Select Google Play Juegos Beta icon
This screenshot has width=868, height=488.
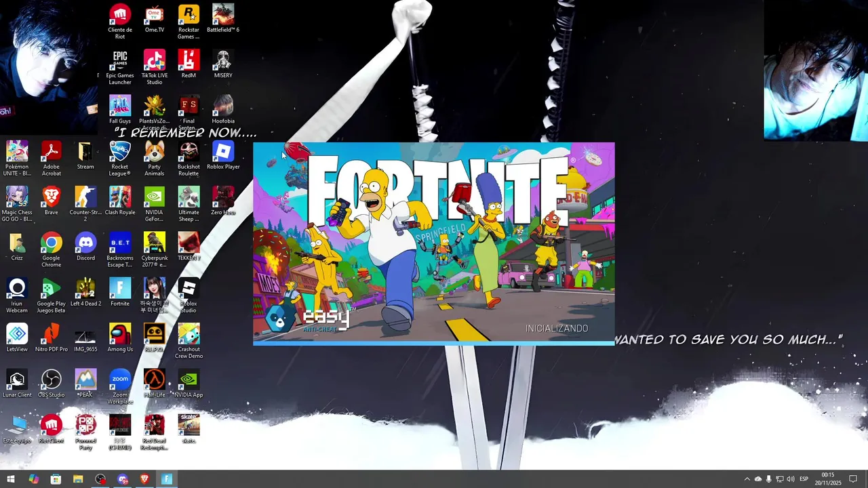(x=52, y=295)
